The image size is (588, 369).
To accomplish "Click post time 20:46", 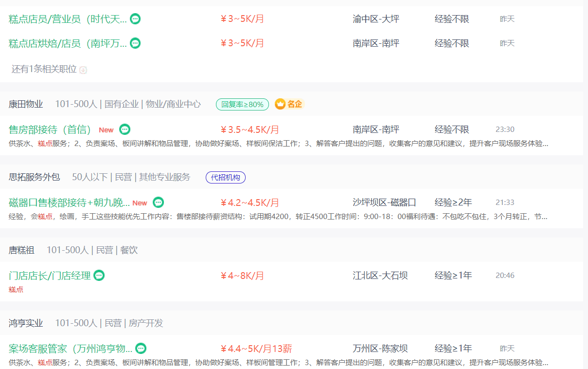I will (x=505, y=276).
